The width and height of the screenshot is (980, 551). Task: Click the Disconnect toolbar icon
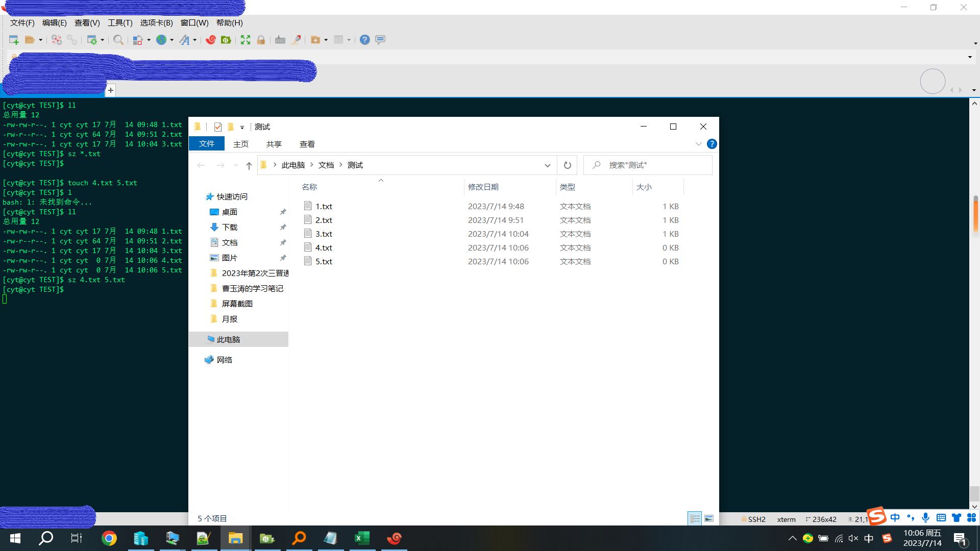[57, 40]
